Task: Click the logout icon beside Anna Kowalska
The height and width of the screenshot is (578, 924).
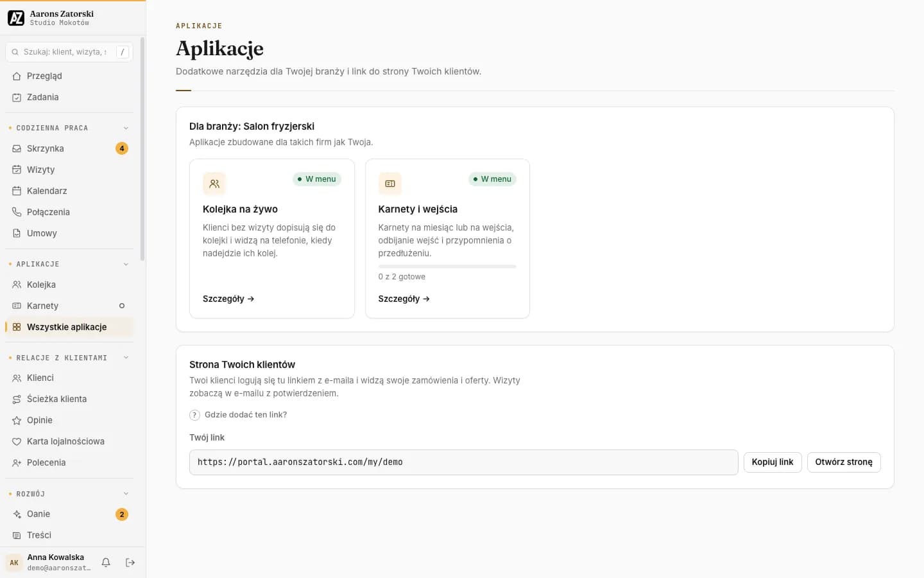Action: (130, 563)
